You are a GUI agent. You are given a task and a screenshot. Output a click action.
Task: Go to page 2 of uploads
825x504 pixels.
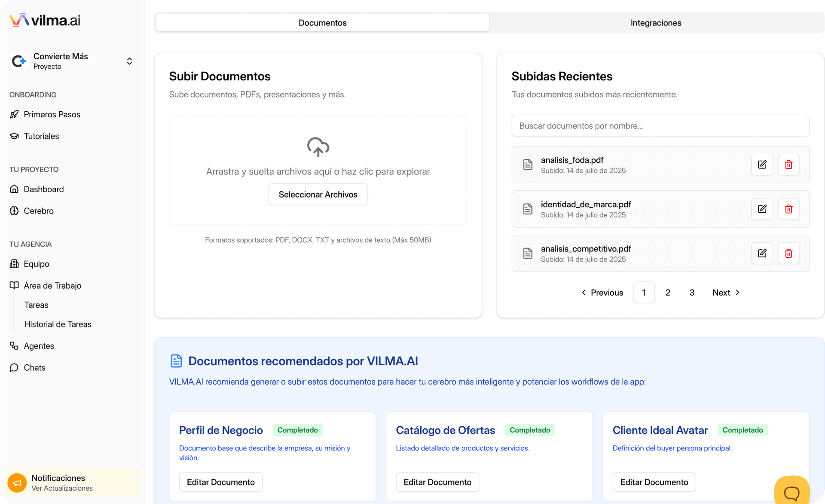click(x=668, y=293)
